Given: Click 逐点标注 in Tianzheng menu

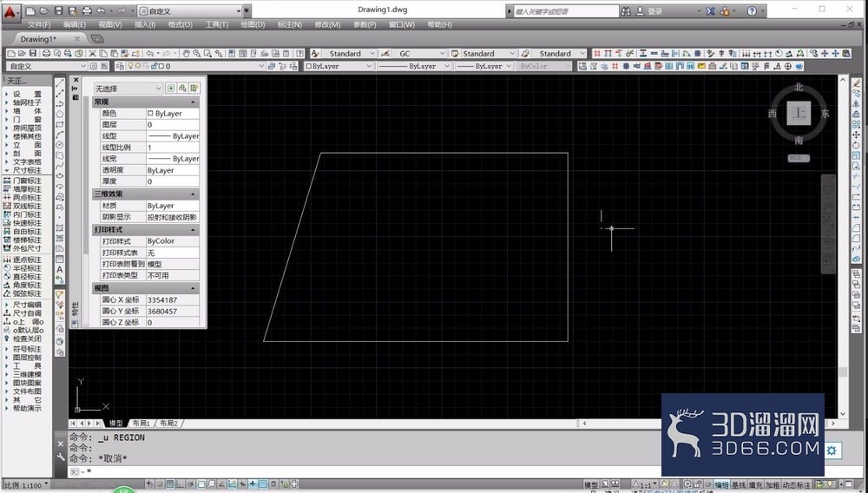Looking at the screenshot, I should [x=27, y=260].
